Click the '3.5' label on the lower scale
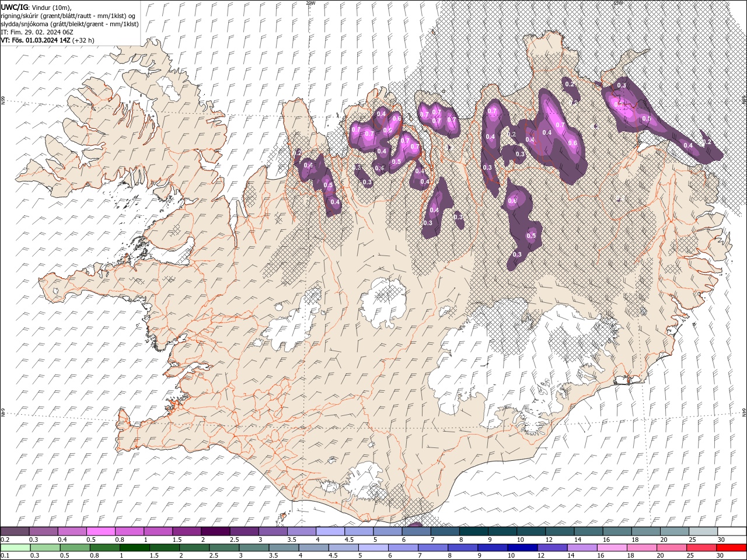This screenshot has height=560, width=747. tap(274, 556)
